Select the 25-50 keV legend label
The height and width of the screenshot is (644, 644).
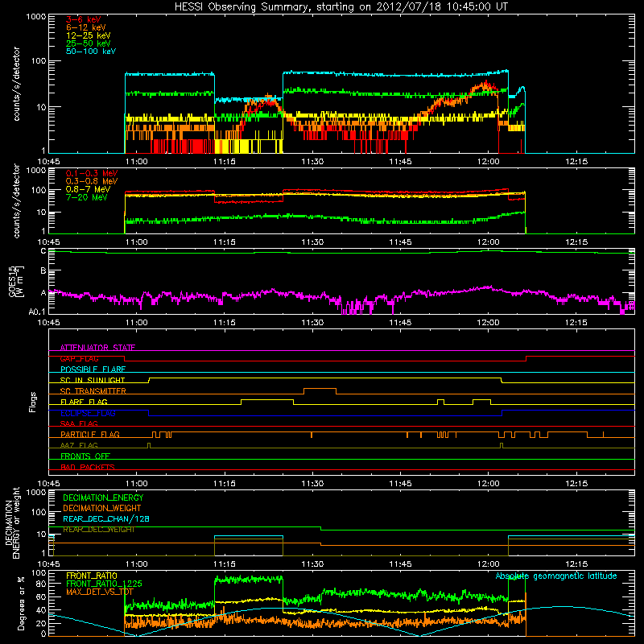tap(89, 43)
